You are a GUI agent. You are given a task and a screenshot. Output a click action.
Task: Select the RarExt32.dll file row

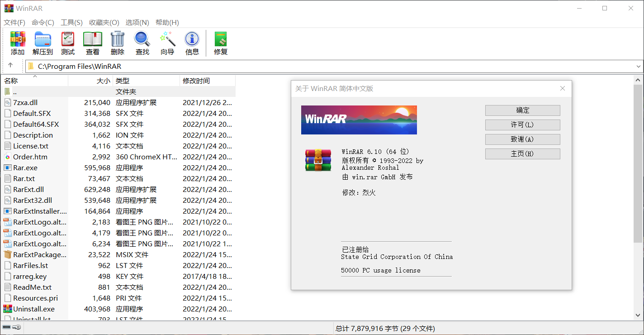click(x=118, y=201)
